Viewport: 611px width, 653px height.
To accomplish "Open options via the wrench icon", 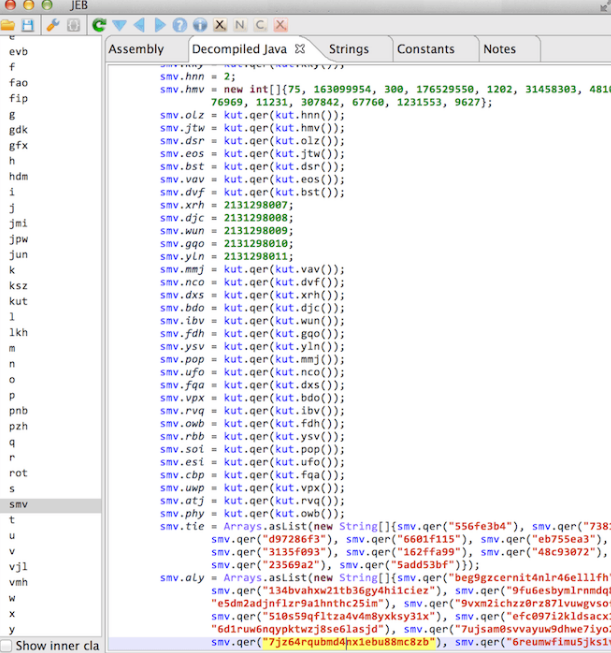I will pos(53,25).
